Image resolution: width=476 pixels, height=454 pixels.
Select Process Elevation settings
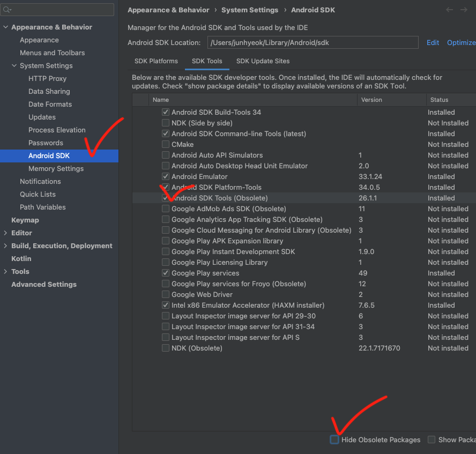(57, 130)
